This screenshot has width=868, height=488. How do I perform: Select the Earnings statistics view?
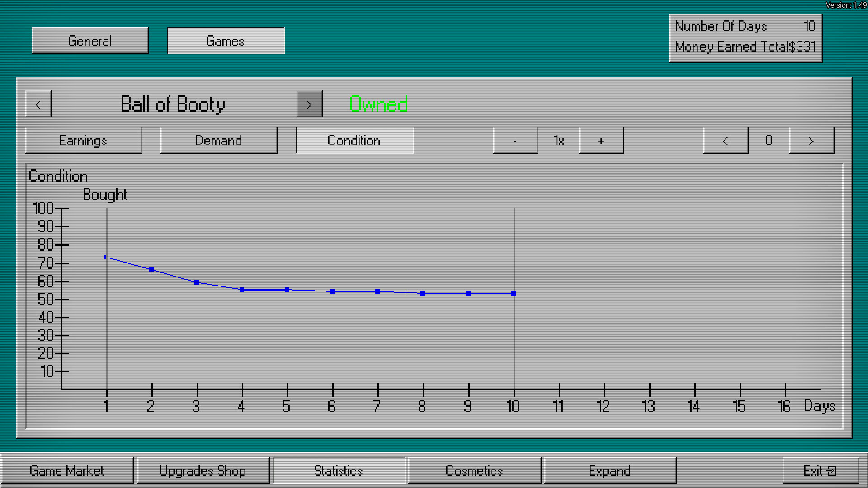coord(83,141)
